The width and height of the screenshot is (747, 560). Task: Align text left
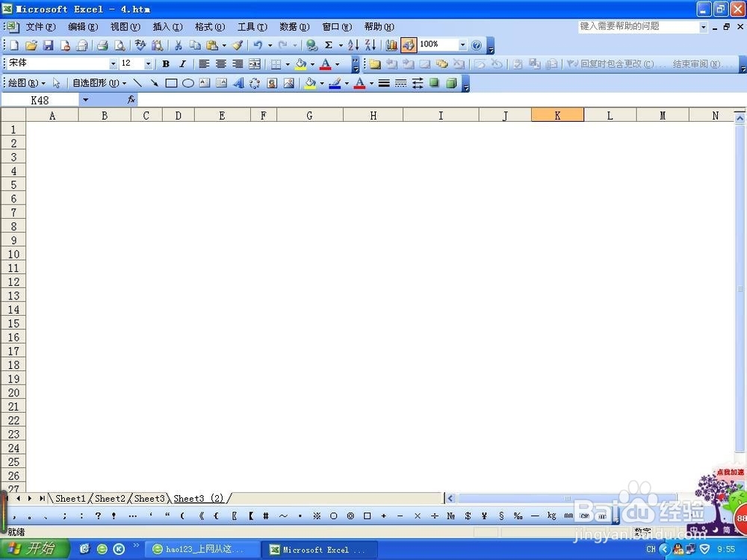(204, 63)
